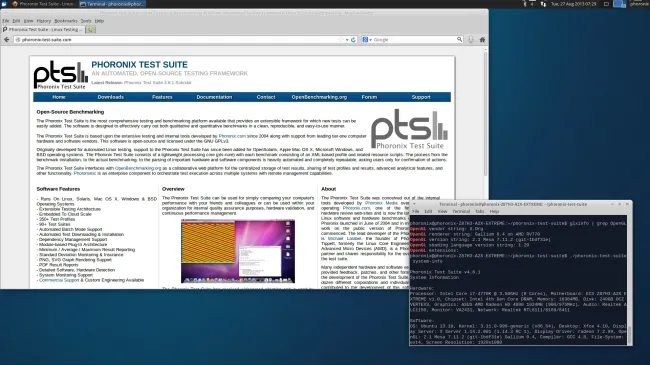Go to Downloads in the site navigation bar
This screenshot has height=365, width=650.
[x=111, y=97]
